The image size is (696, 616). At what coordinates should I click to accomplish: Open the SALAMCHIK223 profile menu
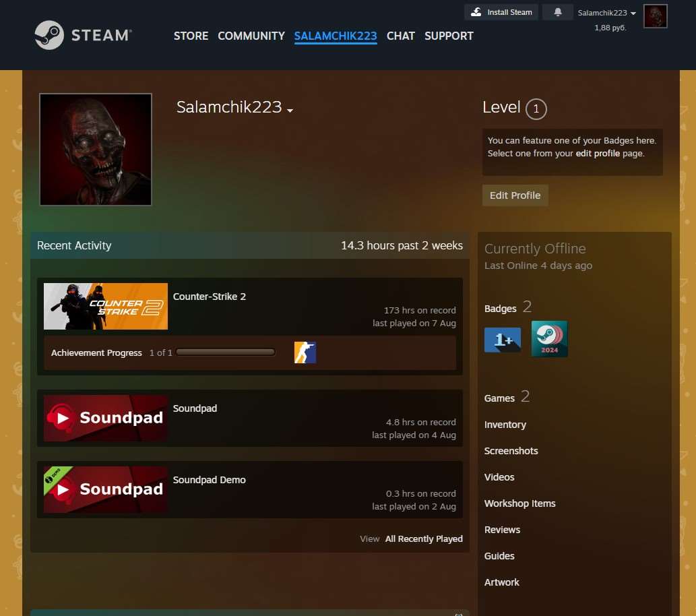336,36
